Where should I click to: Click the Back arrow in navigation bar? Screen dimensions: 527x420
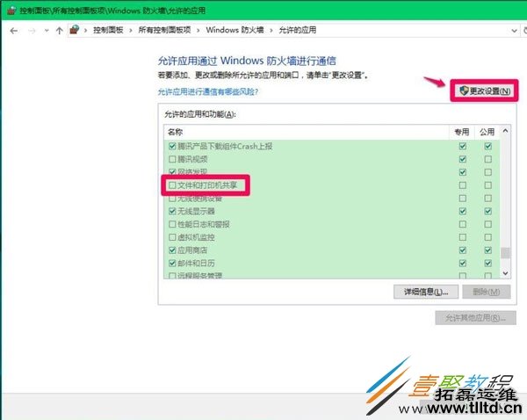click(x=14, y=31)
